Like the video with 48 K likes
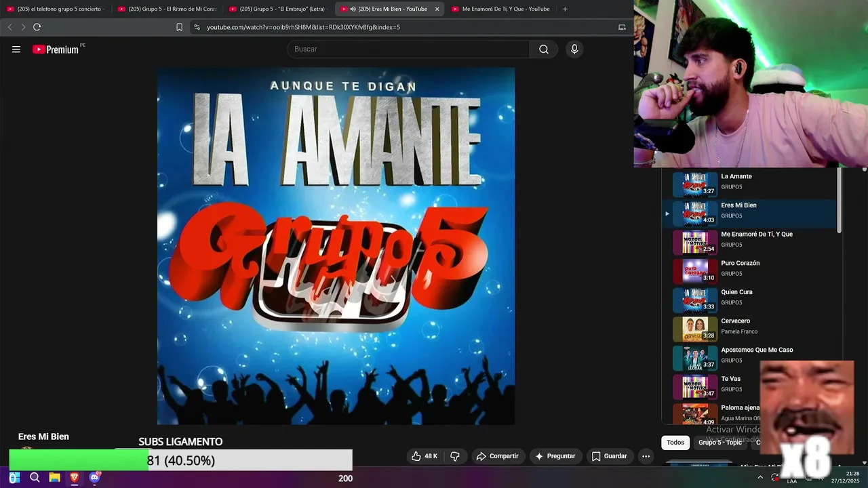 424,456
